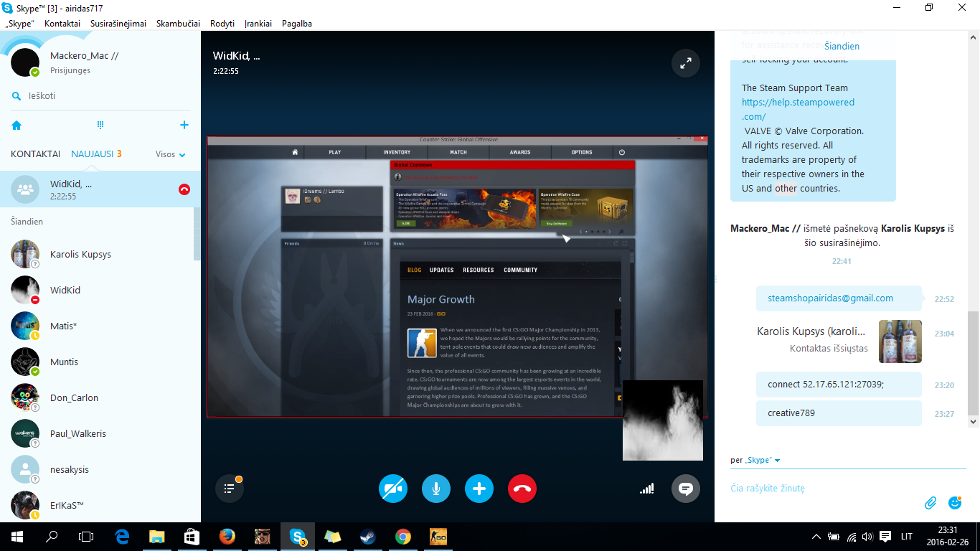The height and width of the screenshot is (551, 980).
Task: Open Kontaktai menu
Action: tap(62, 24)
